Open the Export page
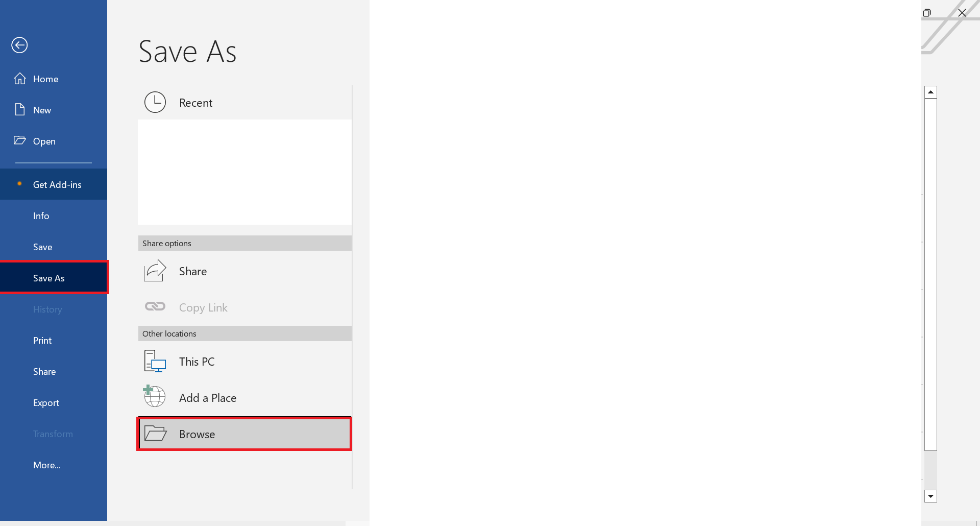This screenshot has width=980, height=526. [x=46, y=402]
